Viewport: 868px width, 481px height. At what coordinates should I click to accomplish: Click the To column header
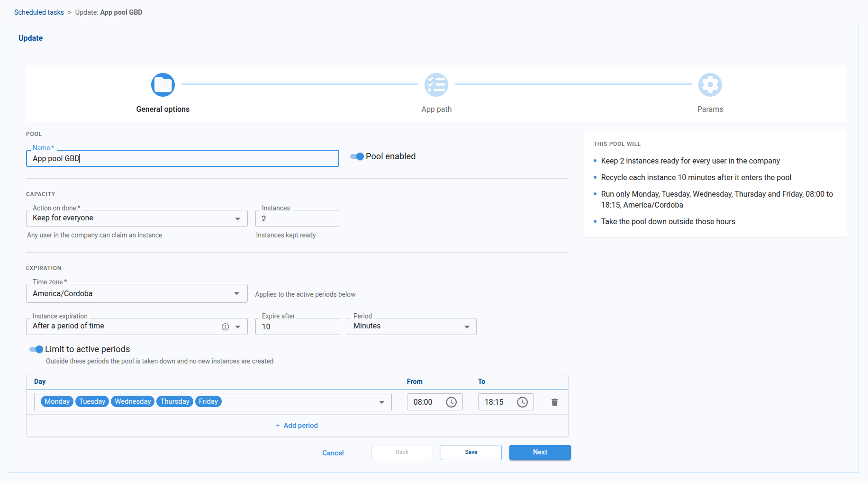pyautogui.click(x=481, y=381)
